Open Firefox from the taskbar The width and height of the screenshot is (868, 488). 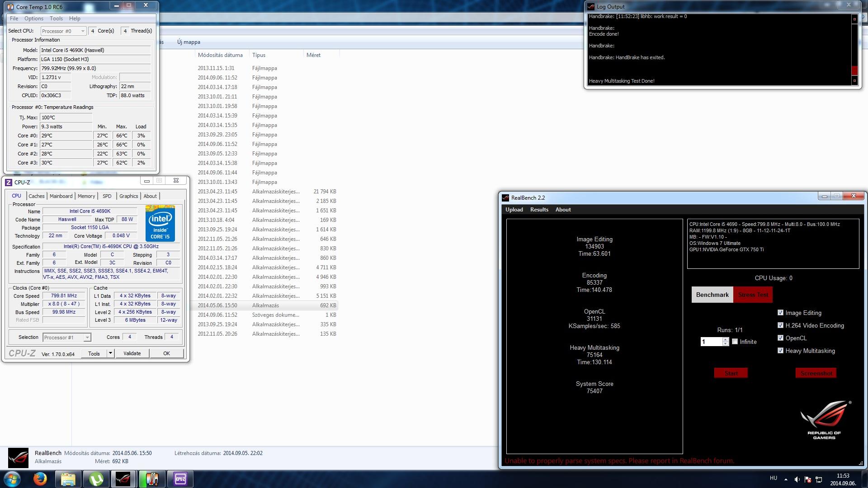(x=40, y=479)
